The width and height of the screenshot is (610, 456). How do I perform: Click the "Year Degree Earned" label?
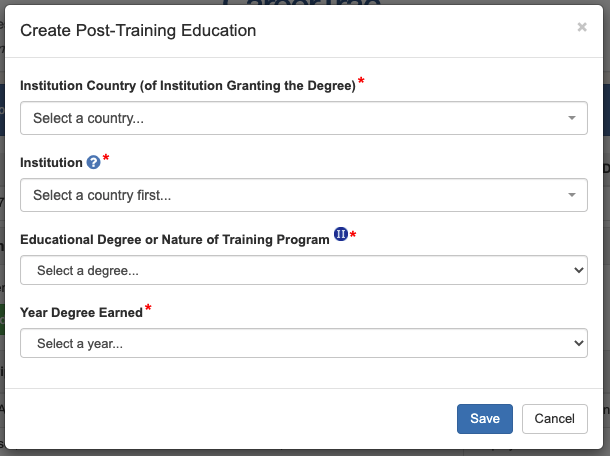pos(81,313)
